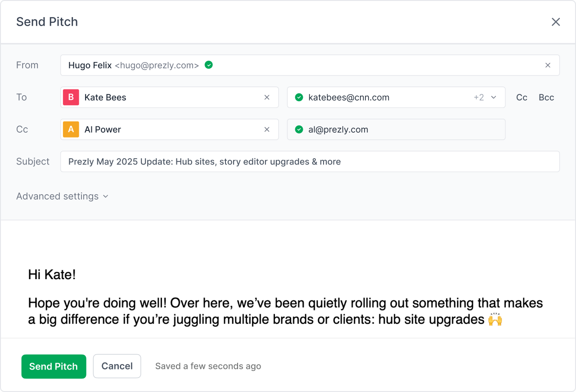Remove Al Power from the Cc field
This screenshot has height=392, width=576.
pyautogui.click(x=267, y=129)
